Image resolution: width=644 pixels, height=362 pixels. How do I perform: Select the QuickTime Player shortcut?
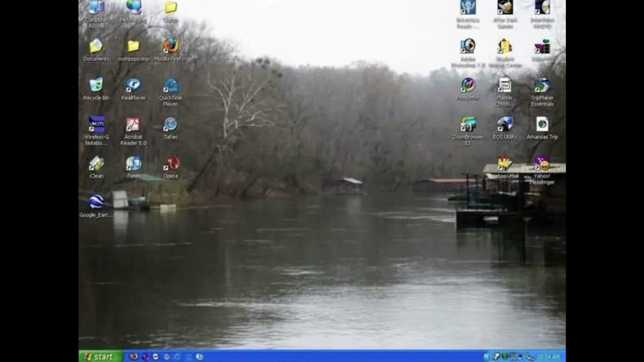[x=171, y=92]
